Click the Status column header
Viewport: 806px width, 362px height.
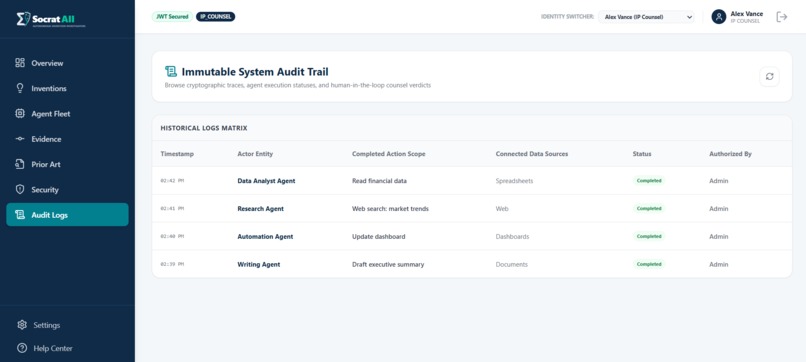click(x=642, y=154)
